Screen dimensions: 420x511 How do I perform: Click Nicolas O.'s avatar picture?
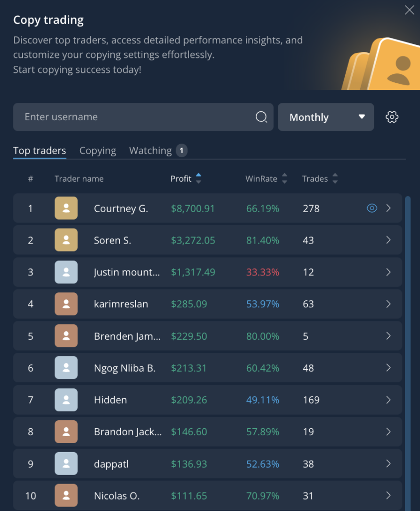coord(66,496)
